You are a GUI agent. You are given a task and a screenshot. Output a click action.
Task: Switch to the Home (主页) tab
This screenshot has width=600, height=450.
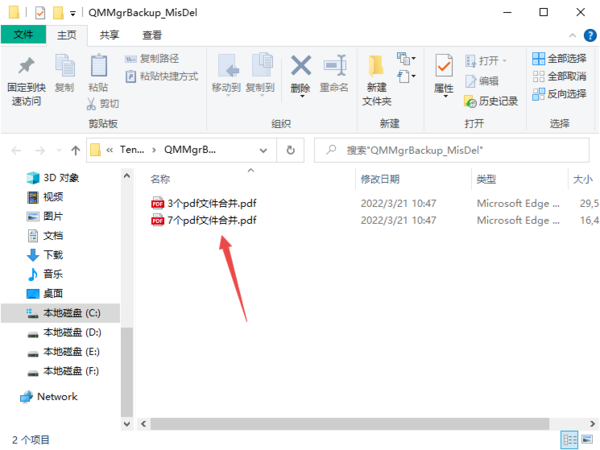(67, 35)
